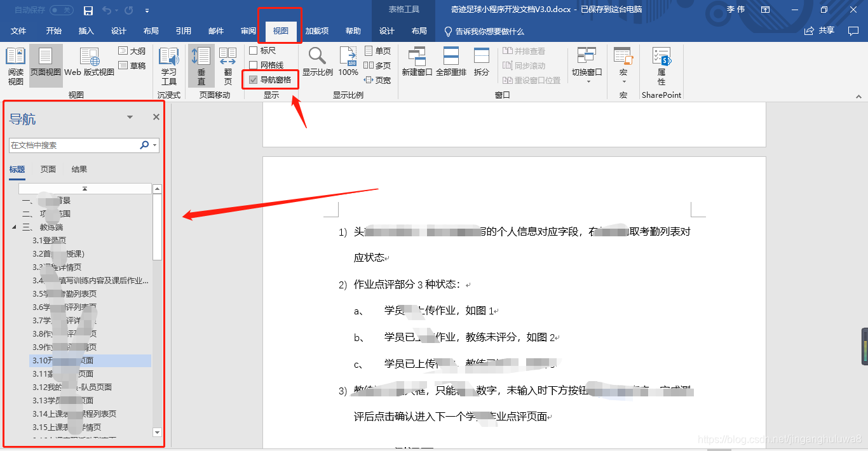The height and width of the screenshot is (451, 868).
Task: Go to heading 3.1登录页
Action: point(50,241)
